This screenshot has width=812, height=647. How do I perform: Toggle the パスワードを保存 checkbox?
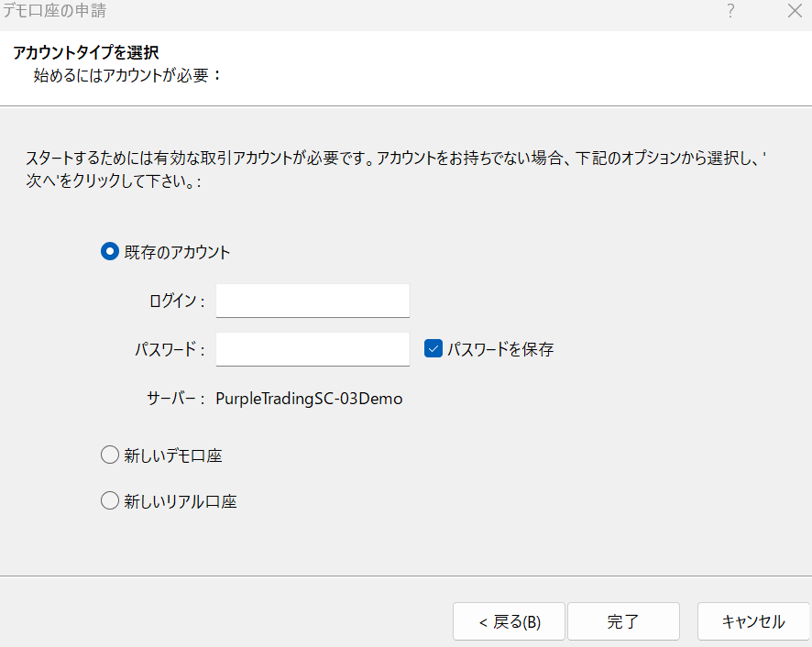pos(433,348)
